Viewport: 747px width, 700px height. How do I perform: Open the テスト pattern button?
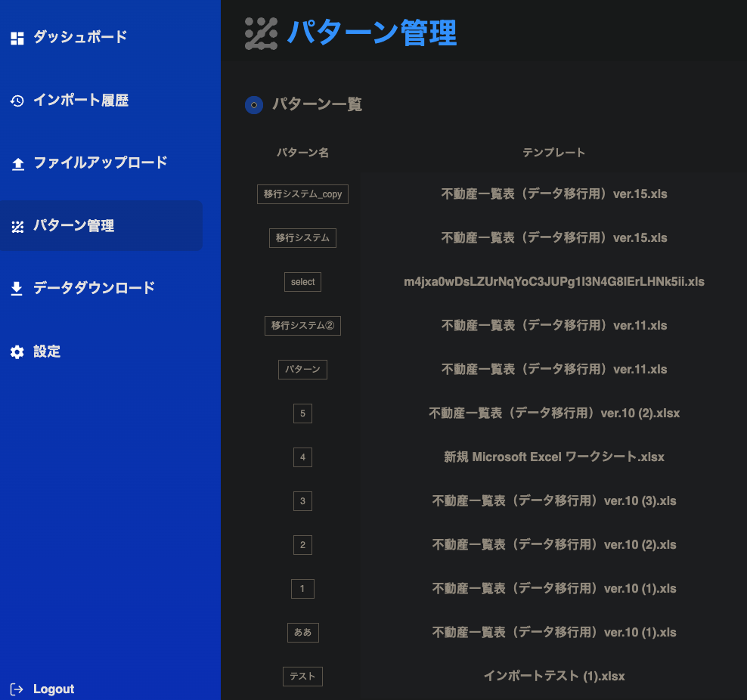pyautogui.click(x=302, y=677)
